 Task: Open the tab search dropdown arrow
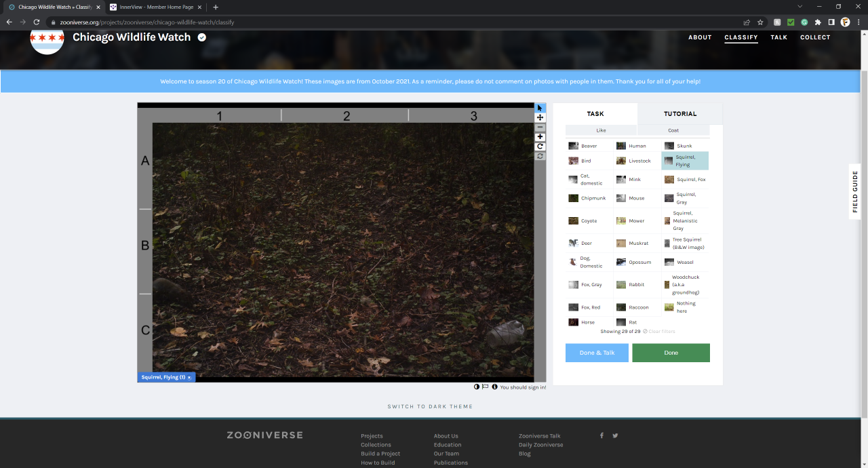pyautogui.click(x=800, y=7)
